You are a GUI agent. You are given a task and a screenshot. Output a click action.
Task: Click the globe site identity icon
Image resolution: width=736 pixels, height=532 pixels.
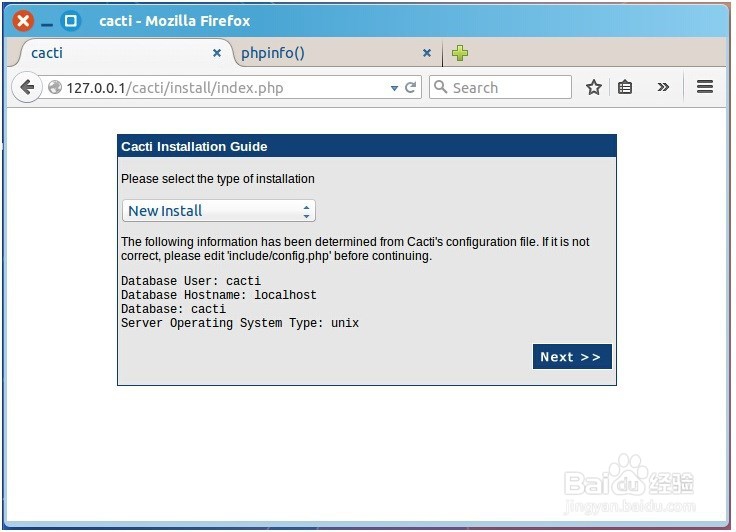(x=55, y=87)
